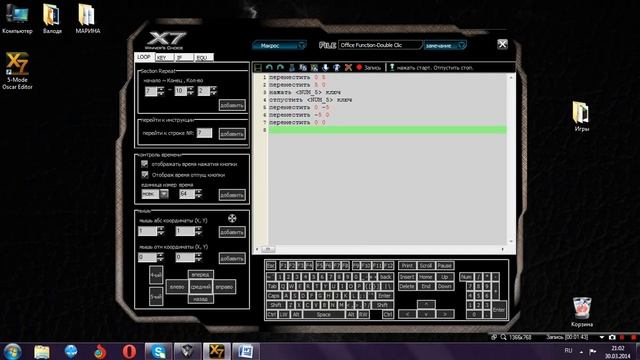The width and height of the screenshot is (640, 360).
Task: Open 5-Mode Oscar Editor desktop shortcut
Action: tap(17, 71)
